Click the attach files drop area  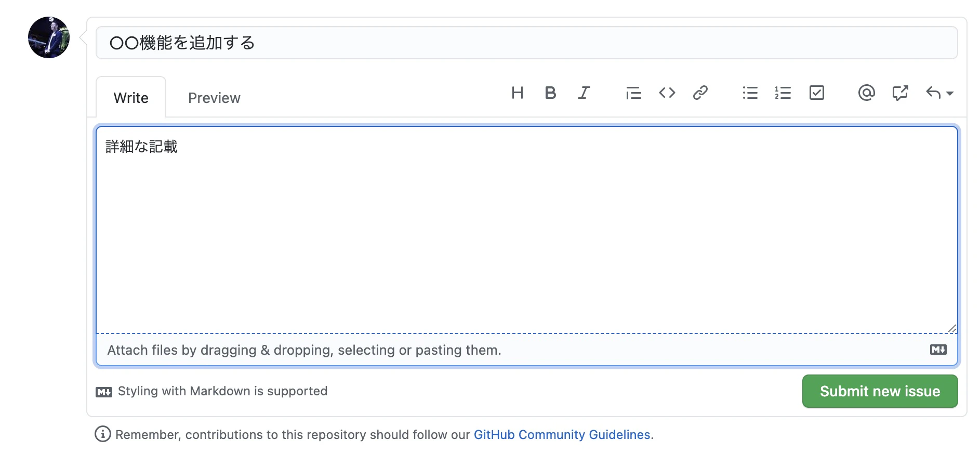point(527,350)
